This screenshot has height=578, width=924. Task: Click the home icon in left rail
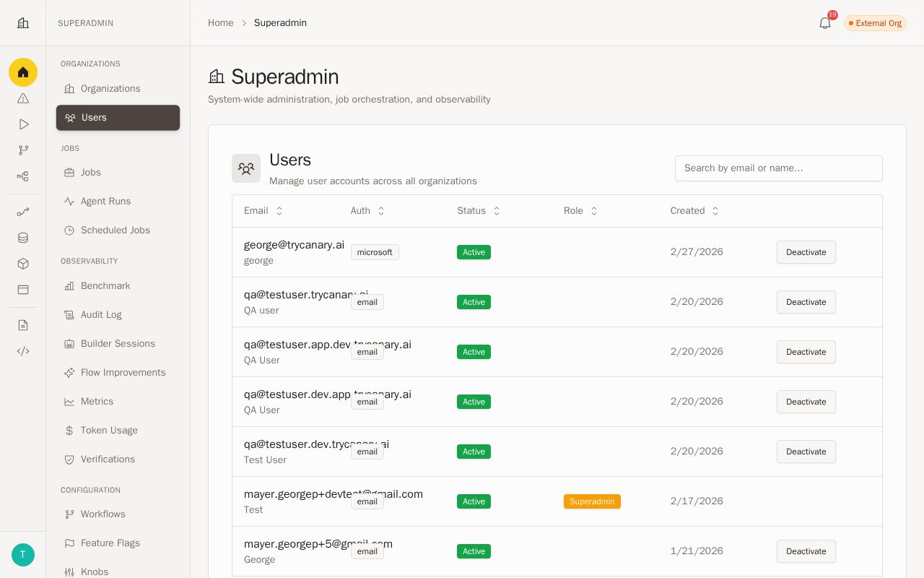(23, 72)
